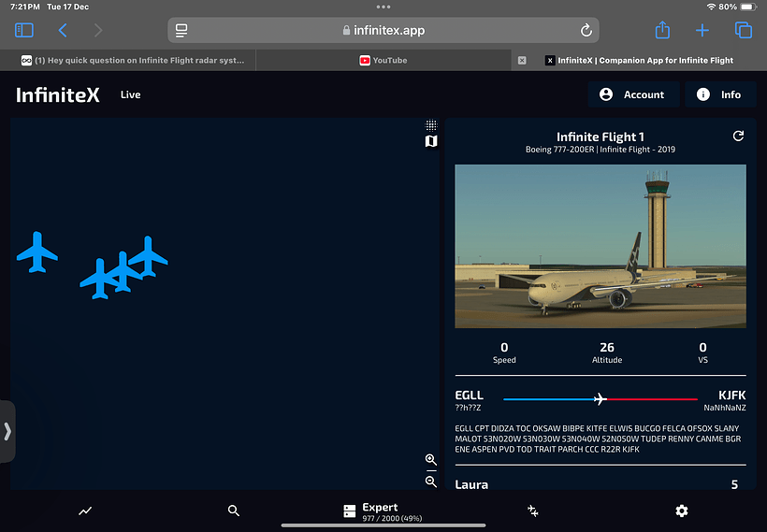
Task: Close the InfiniteX tab
Action: [522, 60]
